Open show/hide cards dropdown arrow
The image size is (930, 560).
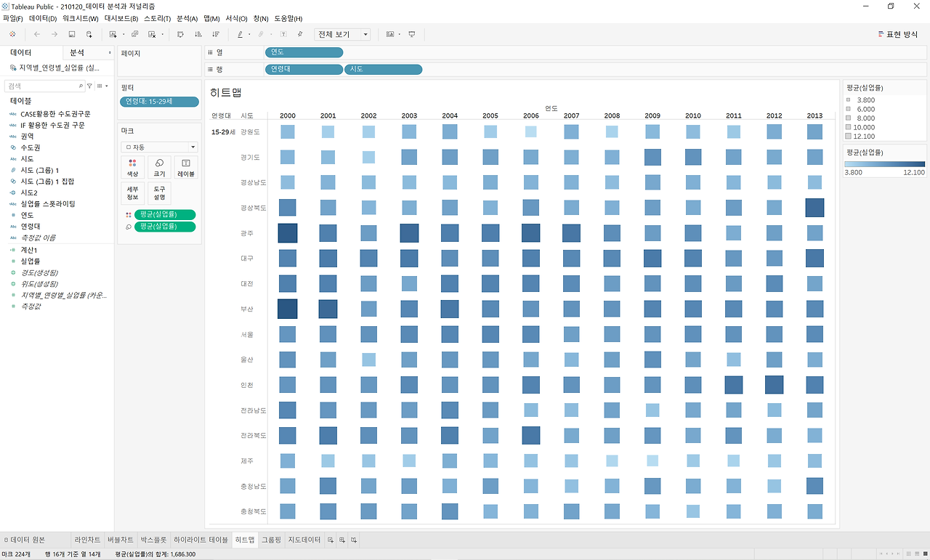400,34
